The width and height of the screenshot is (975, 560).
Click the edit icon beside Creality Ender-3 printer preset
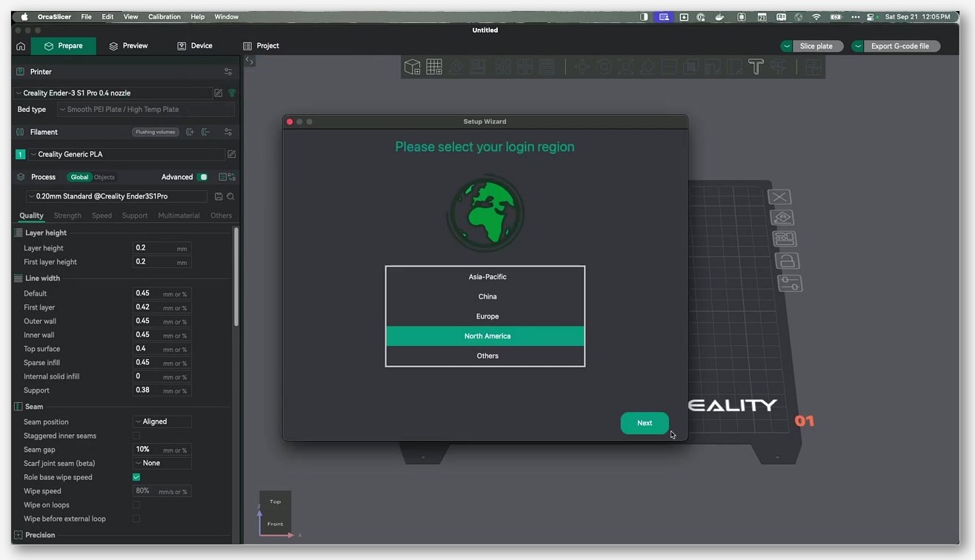click(x=219, y=93)
